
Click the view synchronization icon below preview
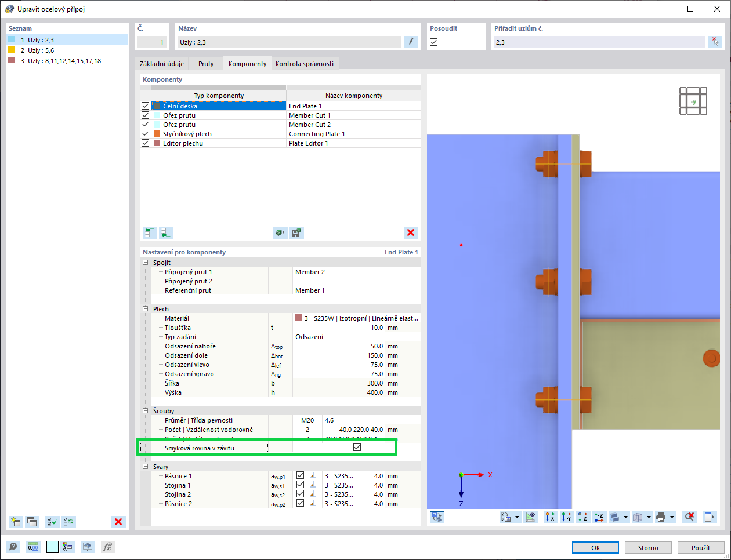click(x=437, y=517)
